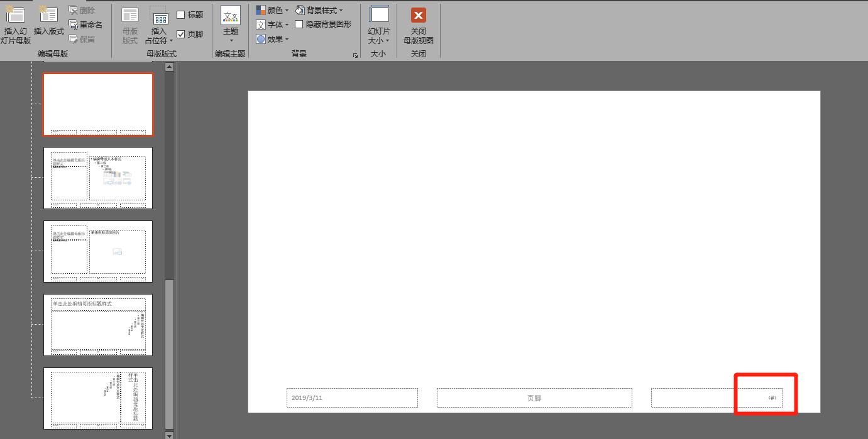Image resolution: width=868 pixels, height=439 pixels.
Task: Select the date placeholder 2019/3/11
Action: [352, 398]
